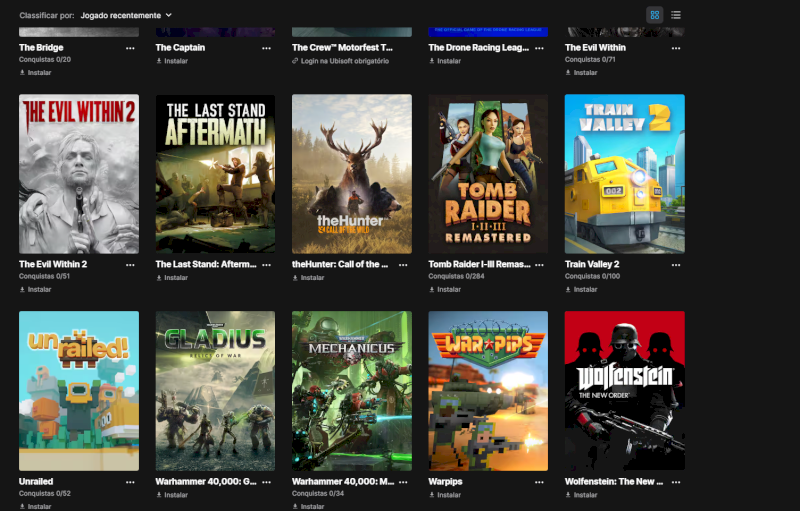
Task: Click Conquistas 0/284 under Tomb Raider
Action: coord(456,276)
